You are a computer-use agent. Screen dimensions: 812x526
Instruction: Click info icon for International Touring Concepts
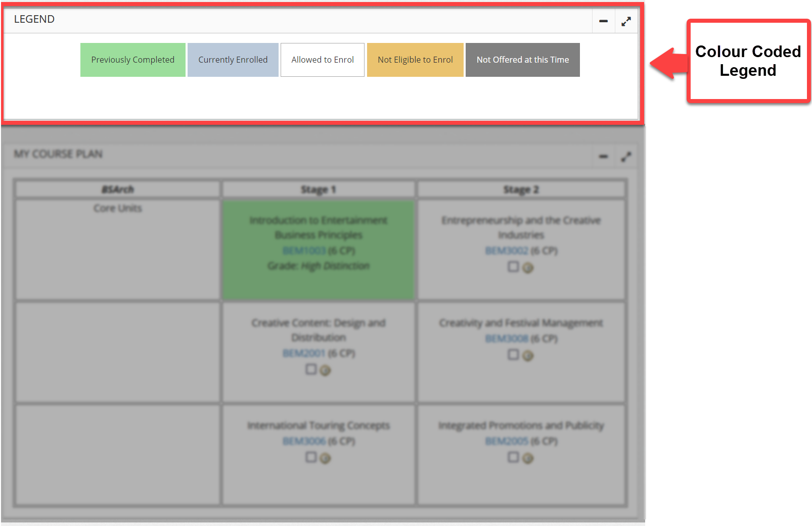click(325, 458)
